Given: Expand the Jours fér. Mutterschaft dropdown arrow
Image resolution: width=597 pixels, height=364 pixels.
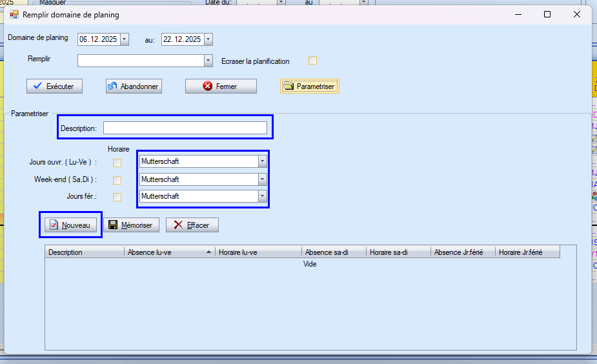Looking at the screenshot, I should [x=262, y=196].
